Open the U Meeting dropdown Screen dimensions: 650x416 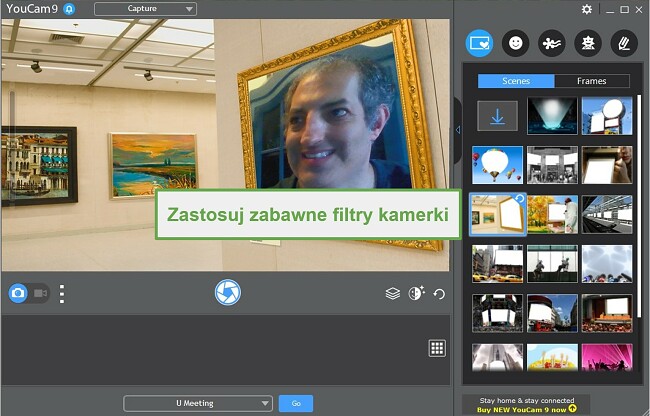[198, 403]
